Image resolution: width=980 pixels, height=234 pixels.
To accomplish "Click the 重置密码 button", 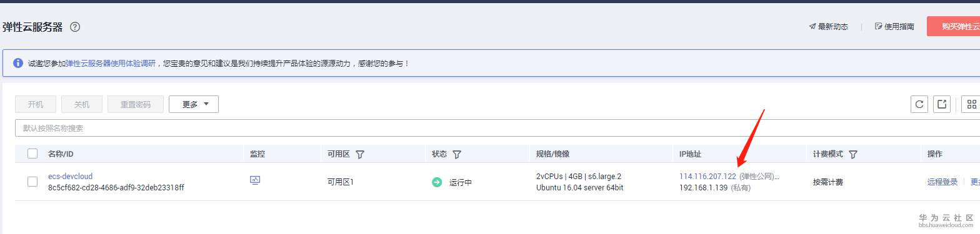I will pyautogui.click(x=136, y=104).
